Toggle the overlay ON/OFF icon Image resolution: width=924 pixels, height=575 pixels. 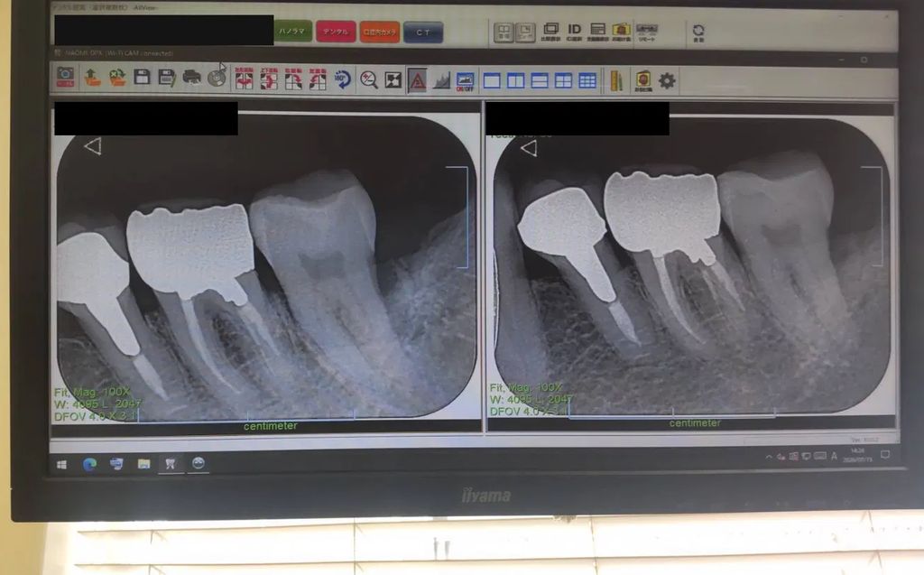pyautogui.click(x=465, y=81)
